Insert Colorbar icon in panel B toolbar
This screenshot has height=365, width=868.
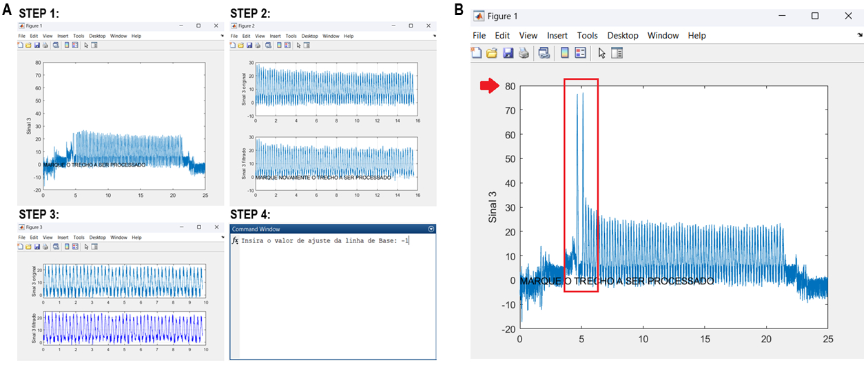point(564,52)
